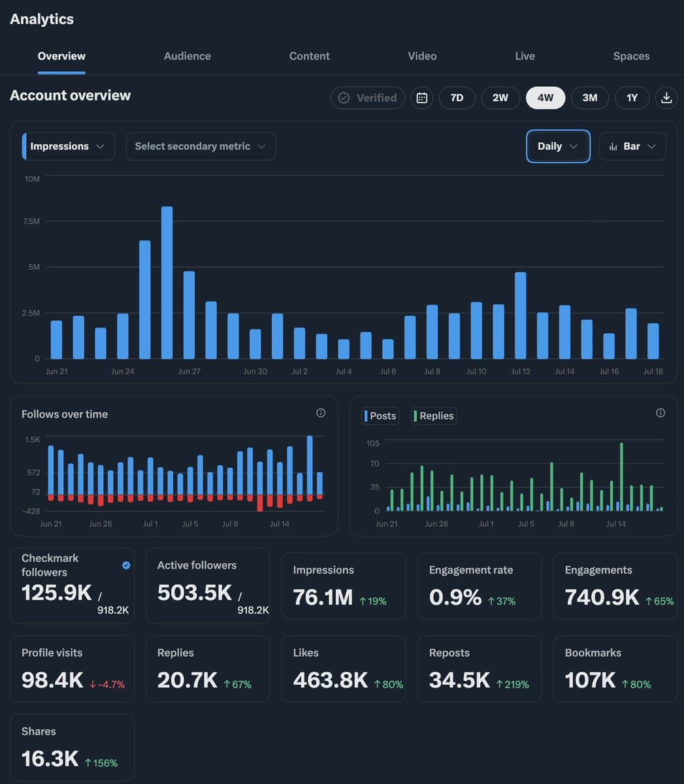
Task: Click the Jun 21 impressions bar
Action: [x=56, y=340]
